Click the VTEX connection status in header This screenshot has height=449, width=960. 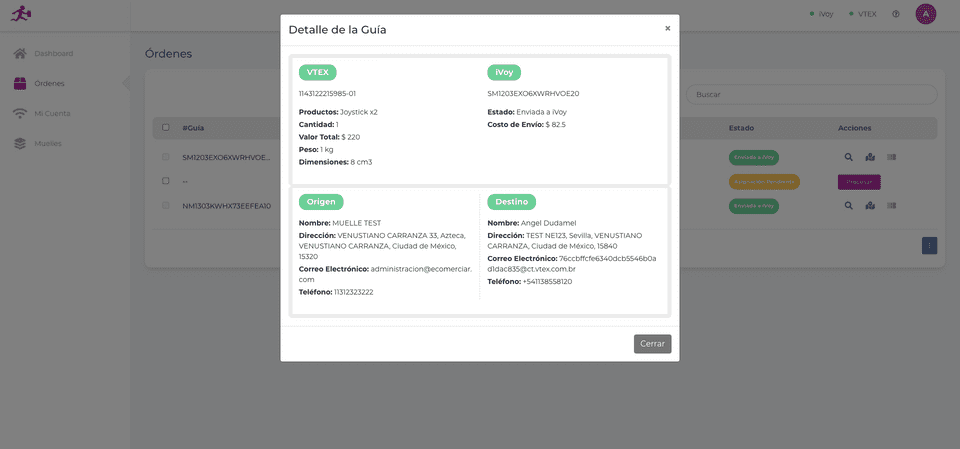click(x=863, y=14)
